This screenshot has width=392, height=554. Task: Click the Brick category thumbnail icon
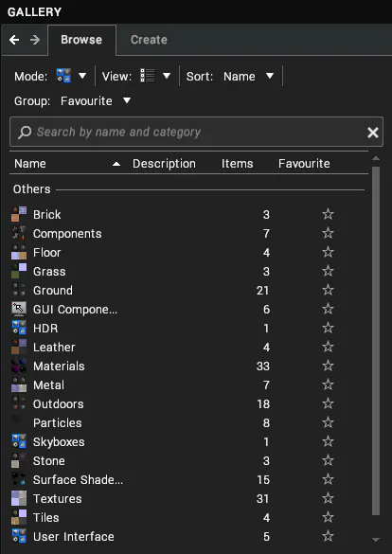click(x=19, y=214)
